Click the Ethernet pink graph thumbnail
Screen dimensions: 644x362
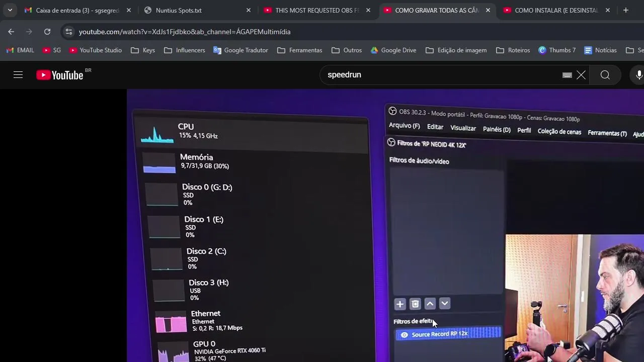tap(171, 322)
